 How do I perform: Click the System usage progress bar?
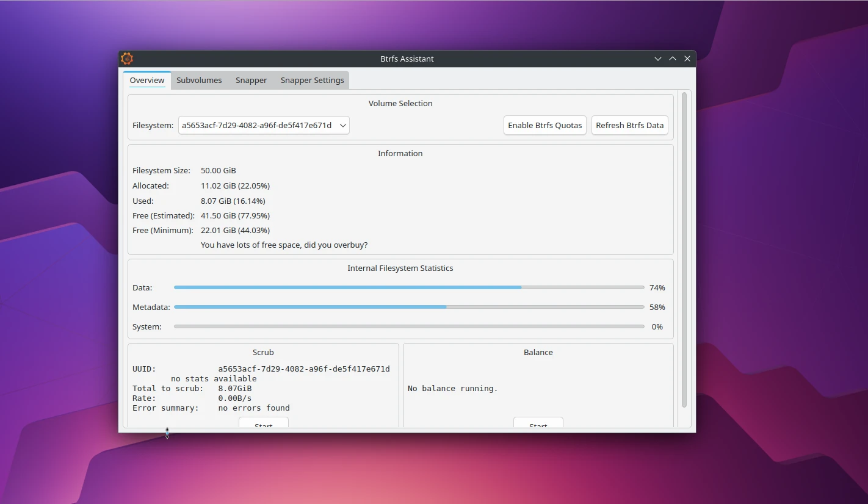click(408, 326)
